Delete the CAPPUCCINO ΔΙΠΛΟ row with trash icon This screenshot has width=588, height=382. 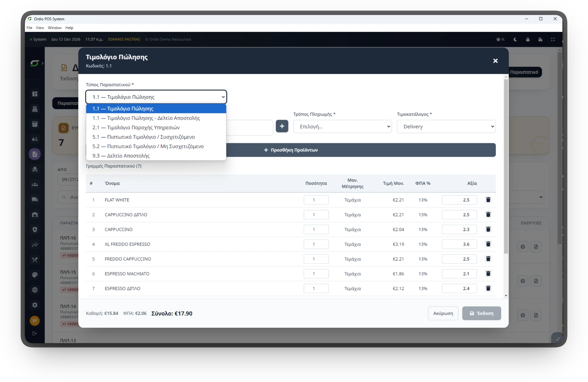click(488, 214)
